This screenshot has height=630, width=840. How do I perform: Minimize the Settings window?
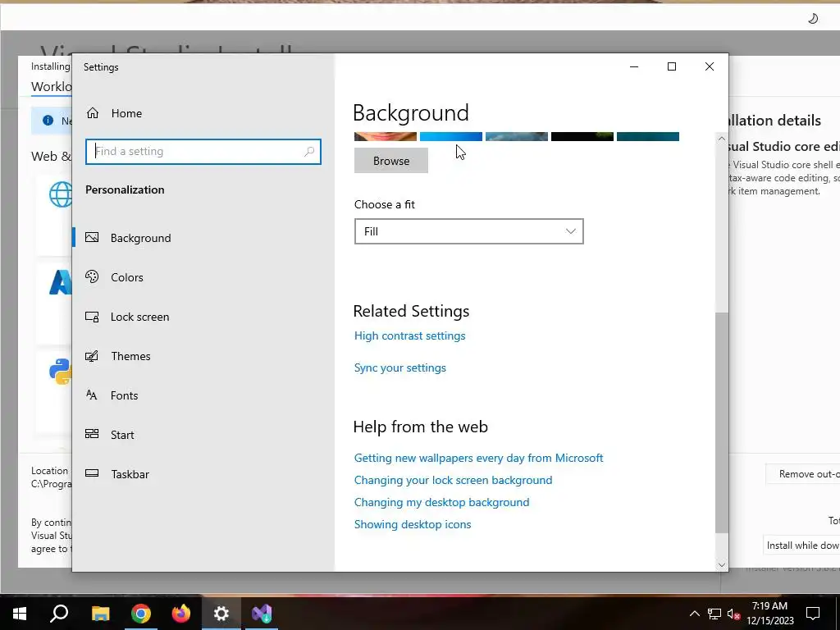(x=634, y=66)
